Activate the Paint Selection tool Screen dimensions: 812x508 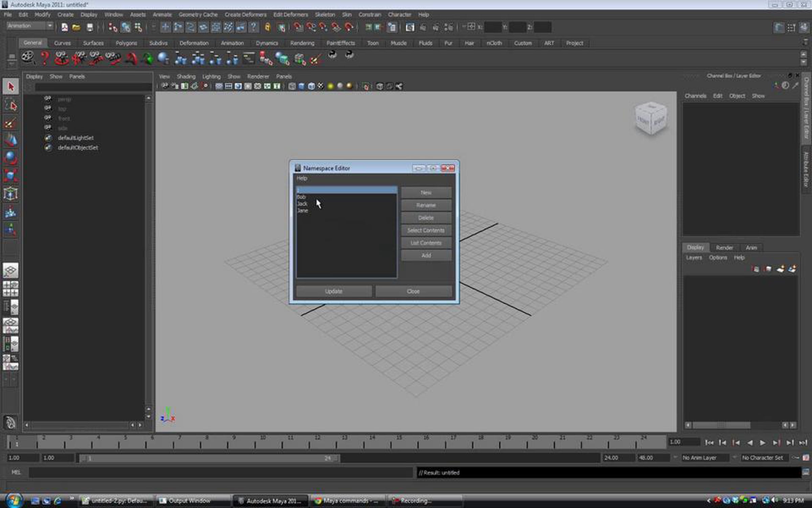[10, 123]
